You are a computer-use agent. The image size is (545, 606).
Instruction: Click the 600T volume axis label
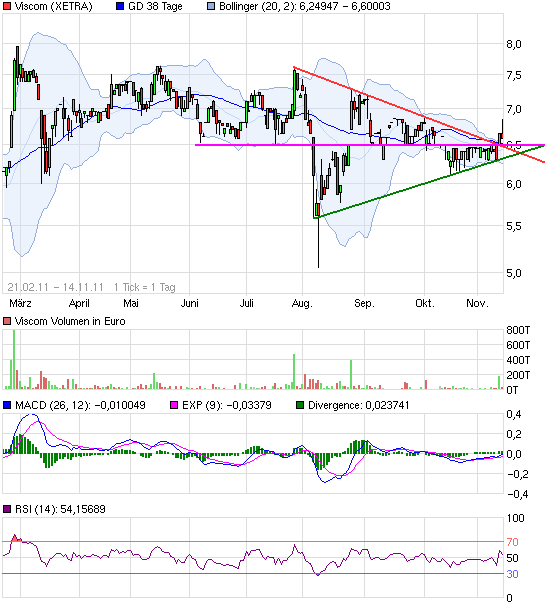[518, 345]
